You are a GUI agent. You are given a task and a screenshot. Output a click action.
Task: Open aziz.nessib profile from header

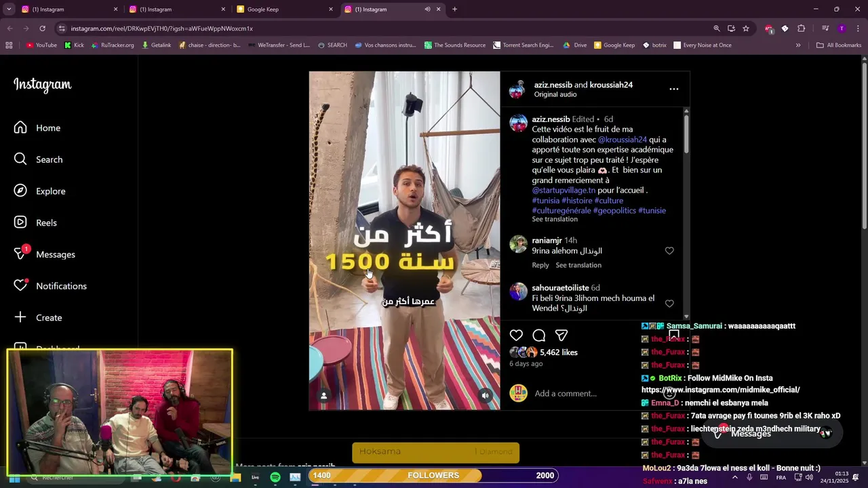pos(553,85)
